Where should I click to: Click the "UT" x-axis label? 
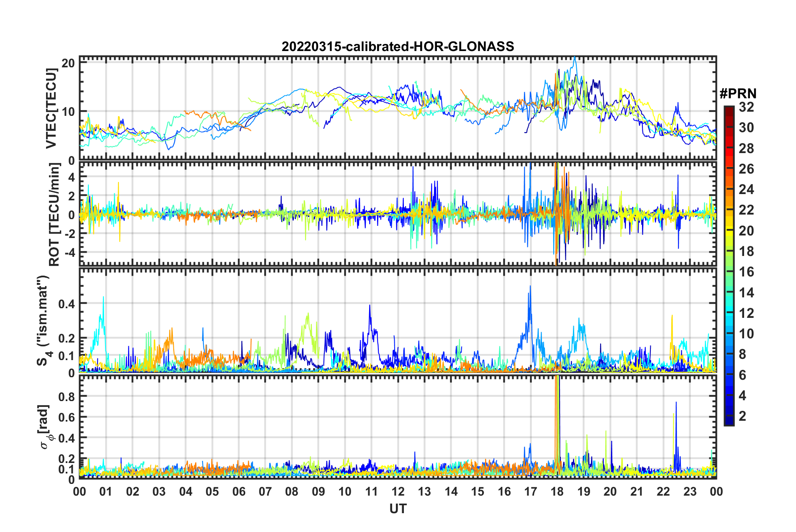398,509
